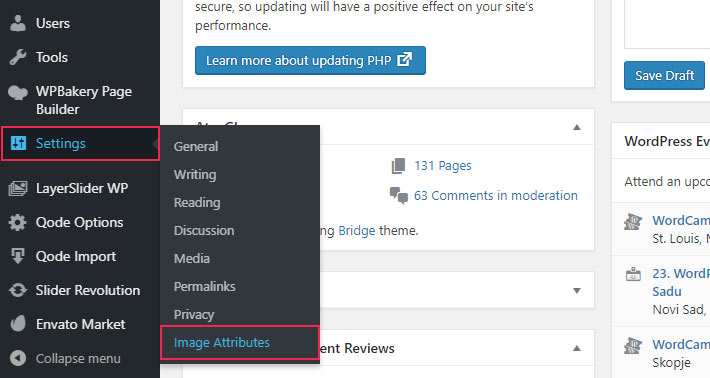Viewport: 710px width, 378px height.
Task: Open Envato Market menu
Action: point(80,324)
